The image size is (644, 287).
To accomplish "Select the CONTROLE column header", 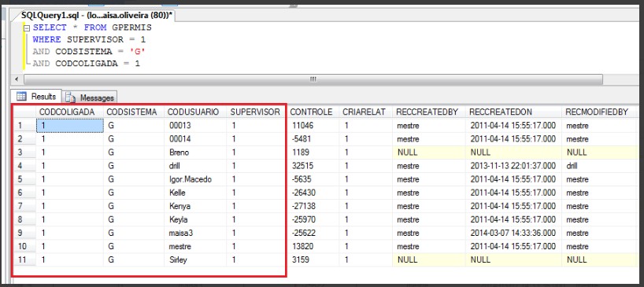I will [313, 112].
